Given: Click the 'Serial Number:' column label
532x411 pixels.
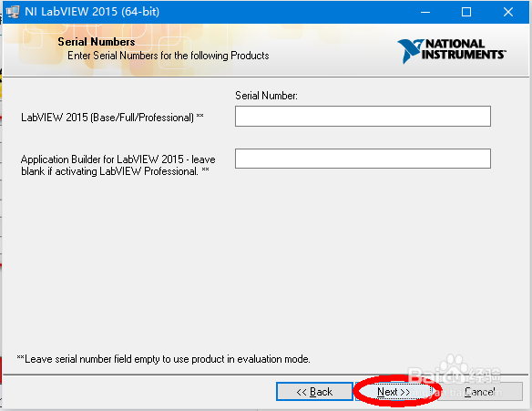Looking at the screenshot, I should tap(266, 96).
